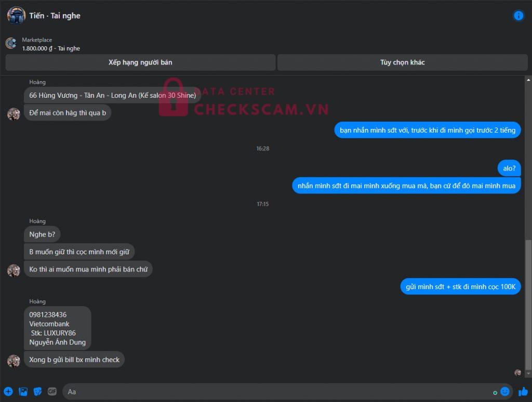The image size is (532, 402).
Task: Click the Marketplace listing thumbnail
Action: (x=11, y=44)
